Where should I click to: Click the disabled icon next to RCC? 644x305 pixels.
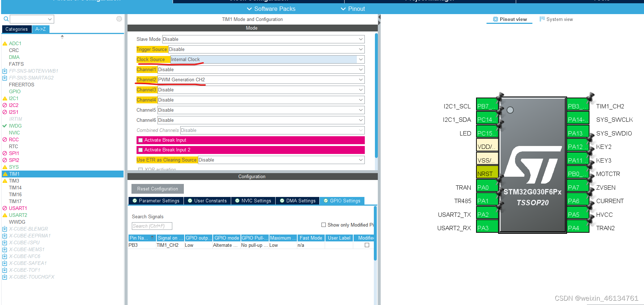[x=5, y=139]
